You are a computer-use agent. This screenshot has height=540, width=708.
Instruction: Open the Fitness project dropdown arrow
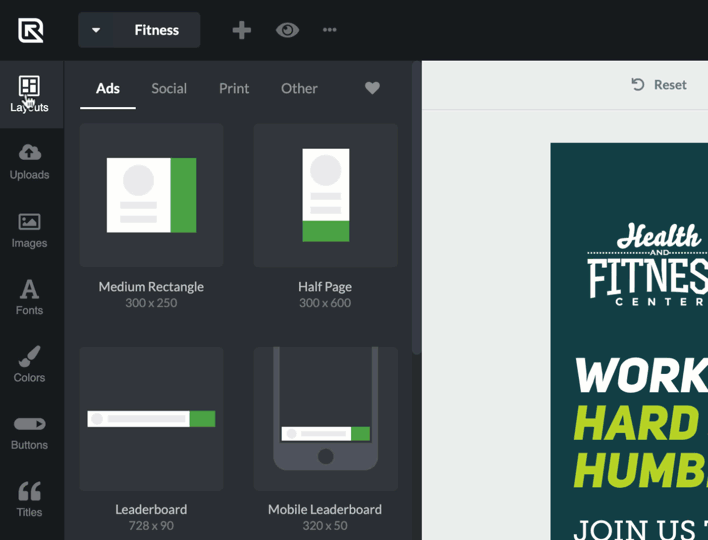96,30
